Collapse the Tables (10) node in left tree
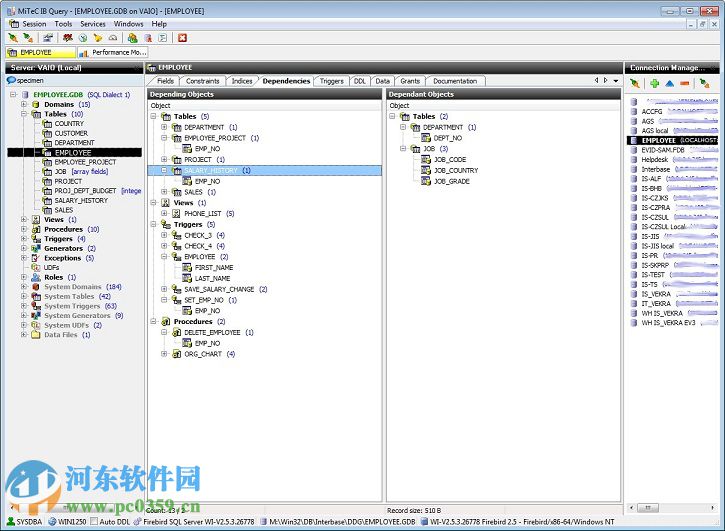 [24, 114]
